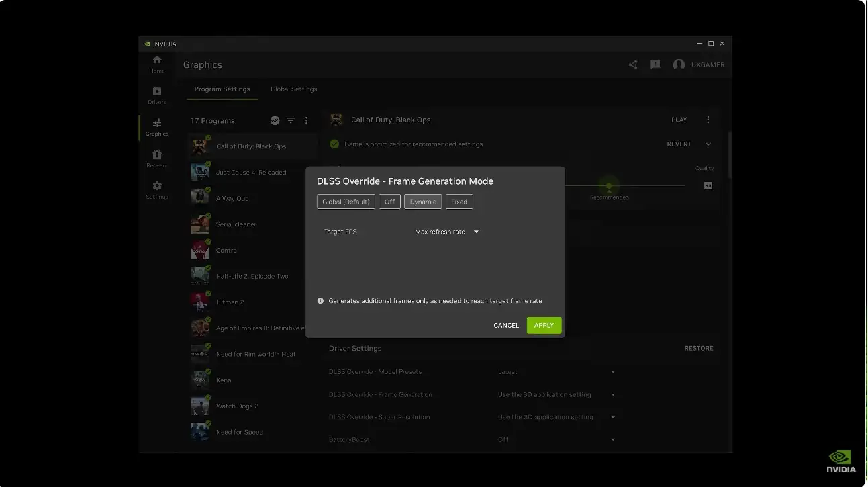Open DLSS Override Frame Generation dropdown

pos(557,395)
